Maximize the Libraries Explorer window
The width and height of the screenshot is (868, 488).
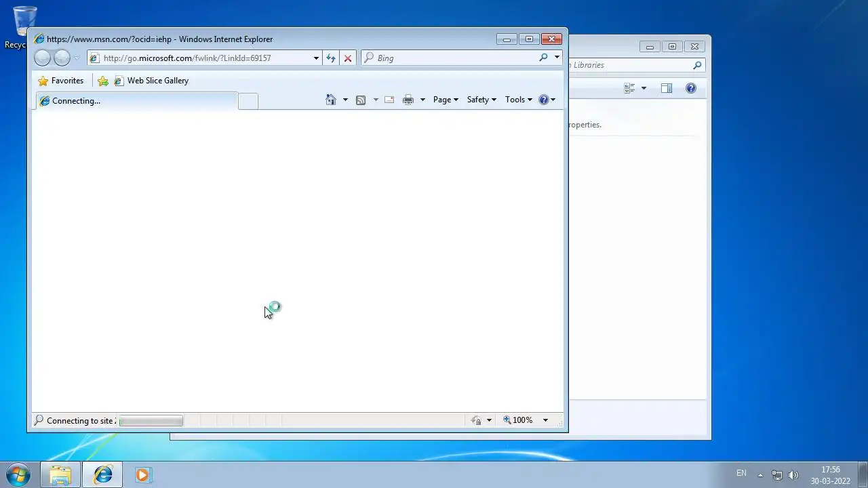click(x=672, y=47)
